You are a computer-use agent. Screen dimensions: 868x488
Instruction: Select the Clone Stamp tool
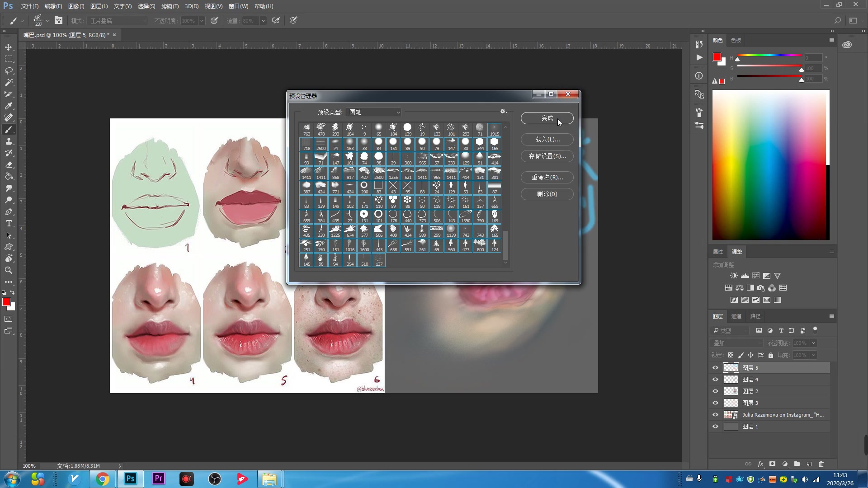pyautogui.click(x=9, y=141)
